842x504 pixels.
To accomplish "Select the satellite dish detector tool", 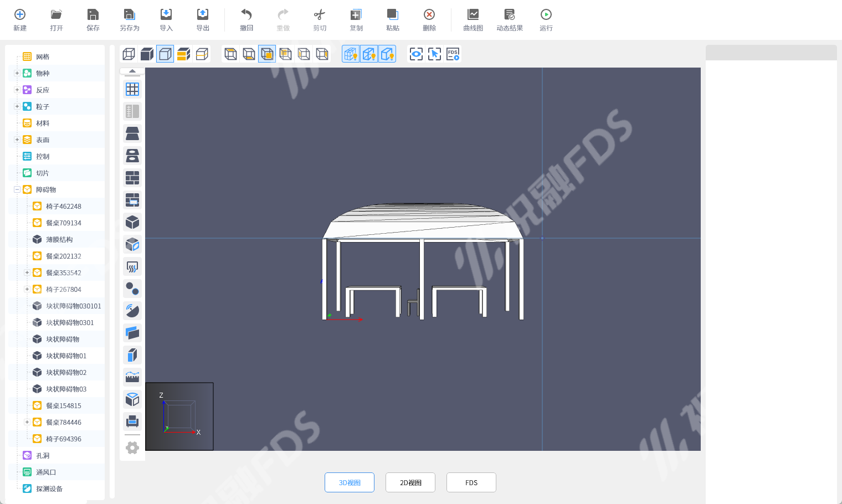I will [132, 311].
